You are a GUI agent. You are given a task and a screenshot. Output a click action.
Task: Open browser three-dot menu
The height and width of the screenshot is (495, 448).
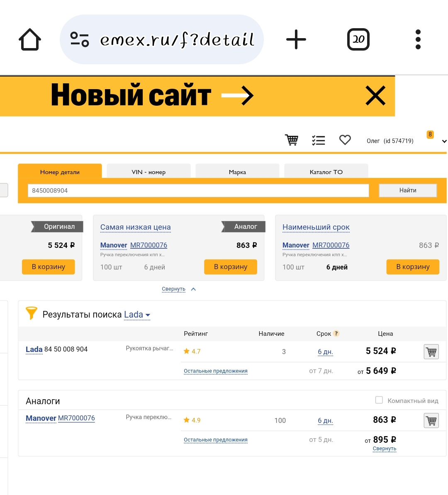(x=418, y=39)
